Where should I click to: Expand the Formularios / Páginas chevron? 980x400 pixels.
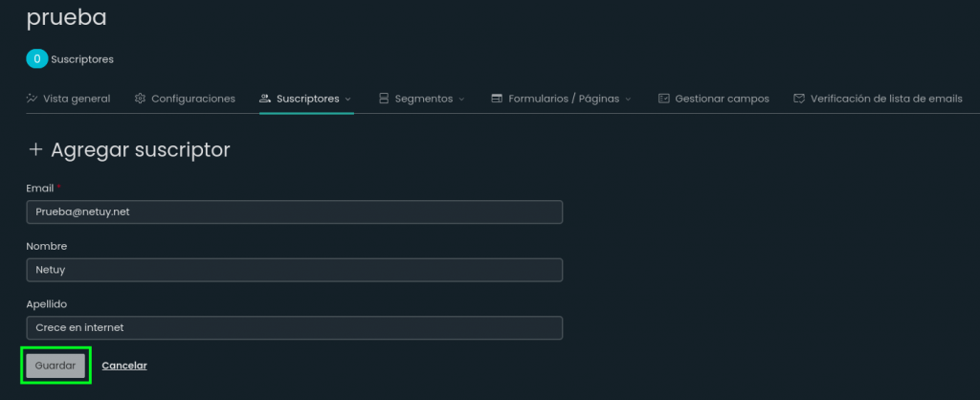click(x=628, y=100)
